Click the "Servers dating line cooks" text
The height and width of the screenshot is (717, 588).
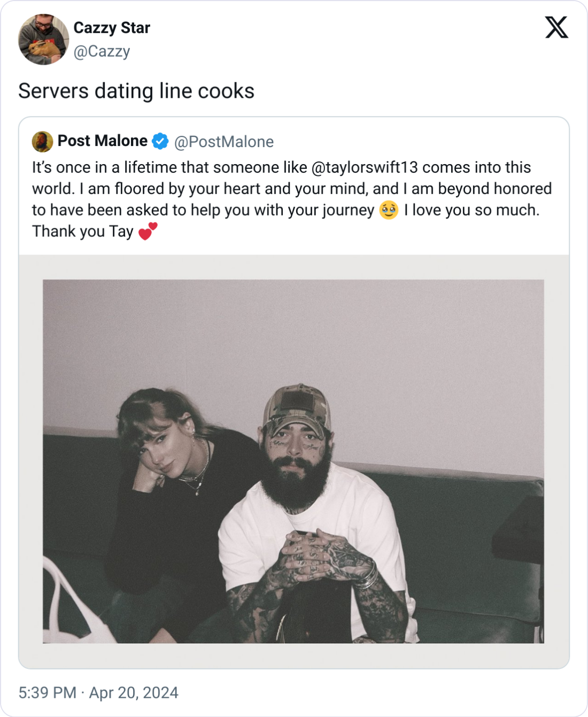coord(136,91)
